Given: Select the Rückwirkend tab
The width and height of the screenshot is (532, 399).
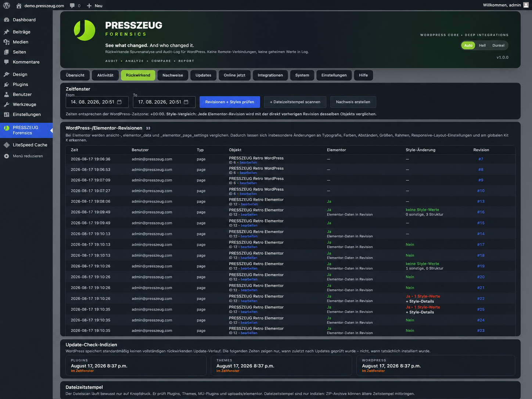Looking at the screenshot, I should point(138,75).
